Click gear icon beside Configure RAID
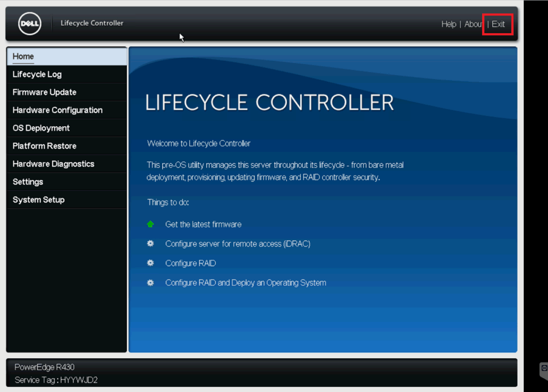The height and width of the screenshot is (392, 548). (x=150, y=263)
